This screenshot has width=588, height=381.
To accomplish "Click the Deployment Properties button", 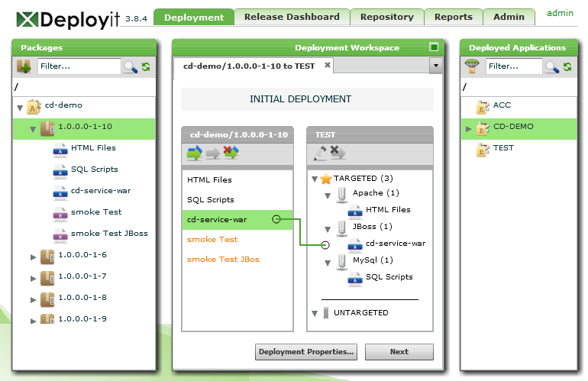I will coord(306,352).
